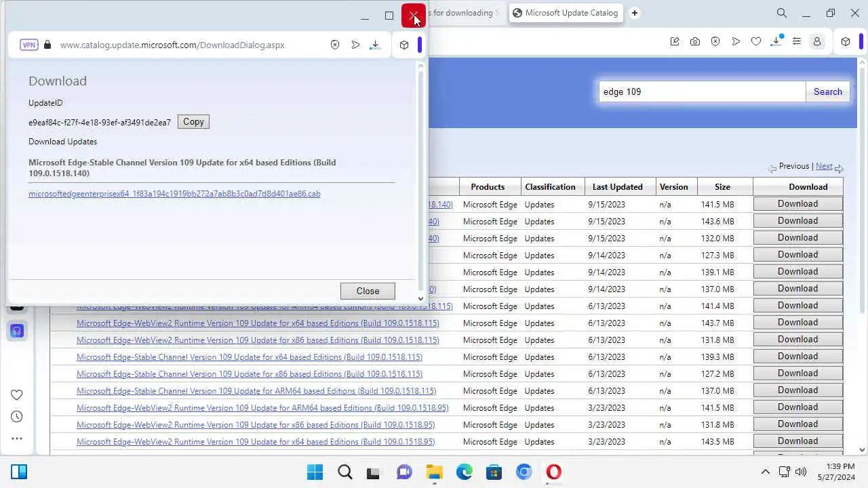Click the popup window's vertical scrollbar down arrow
Image resolution: width=868 pixels, height=488 pixels.
tap(420, 298)
